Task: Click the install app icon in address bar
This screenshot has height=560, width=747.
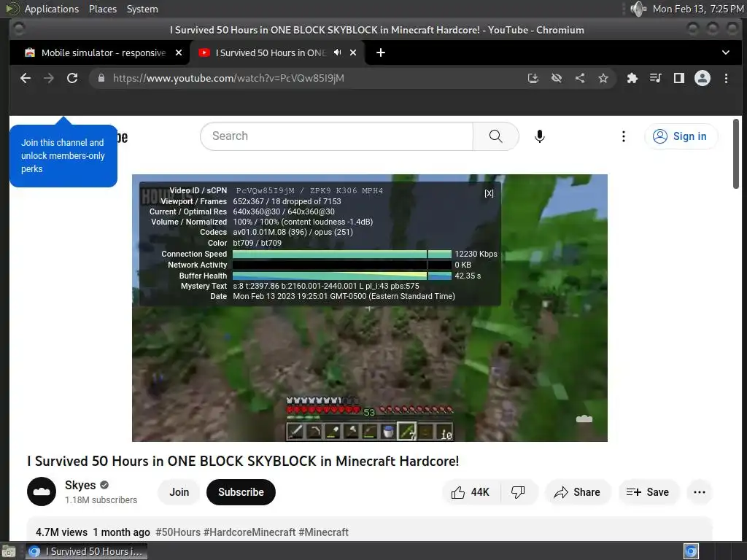Action: pos(533,78)
